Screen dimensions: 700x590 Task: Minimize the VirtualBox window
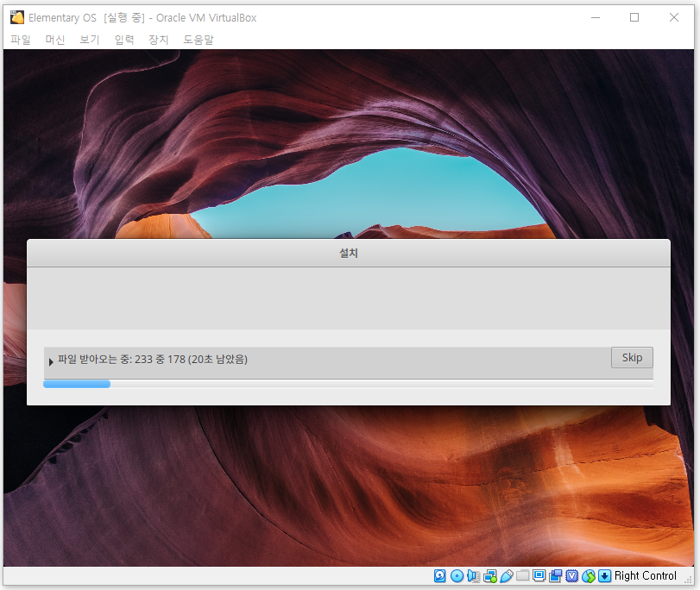(x=596, y=17)
